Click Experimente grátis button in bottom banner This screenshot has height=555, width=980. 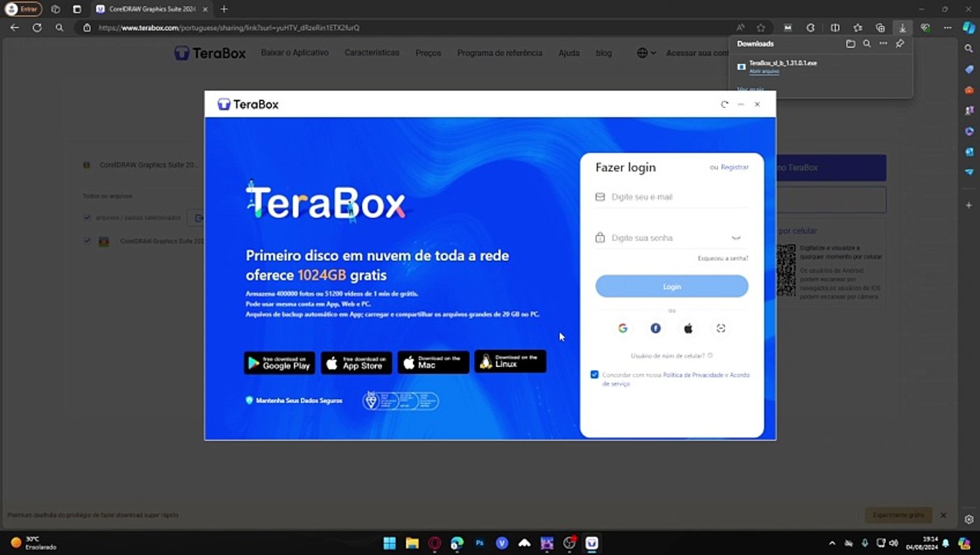(x=898, y=515)
